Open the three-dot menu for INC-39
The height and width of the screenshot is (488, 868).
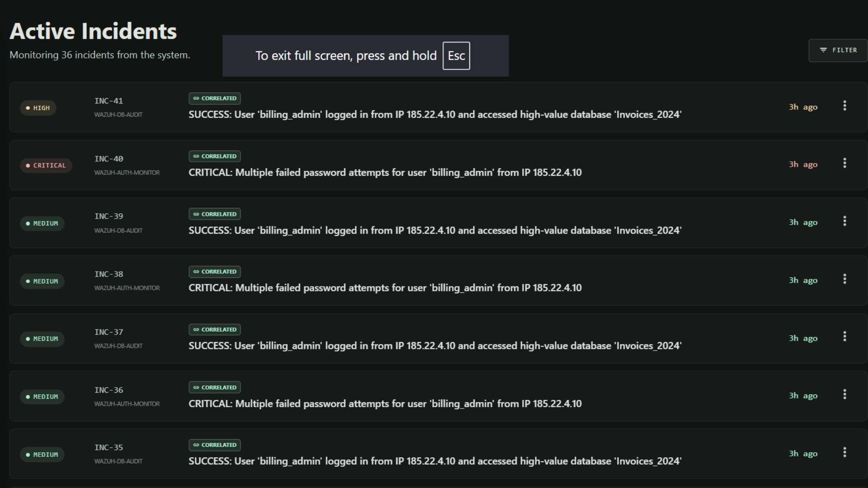pyautogui.click(x=844, y=221)
